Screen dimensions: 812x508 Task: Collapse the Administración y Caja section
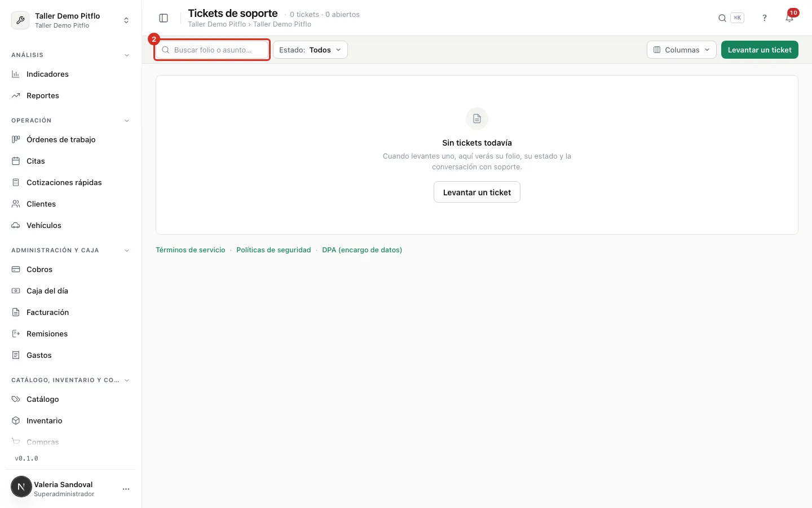(127, 251)
